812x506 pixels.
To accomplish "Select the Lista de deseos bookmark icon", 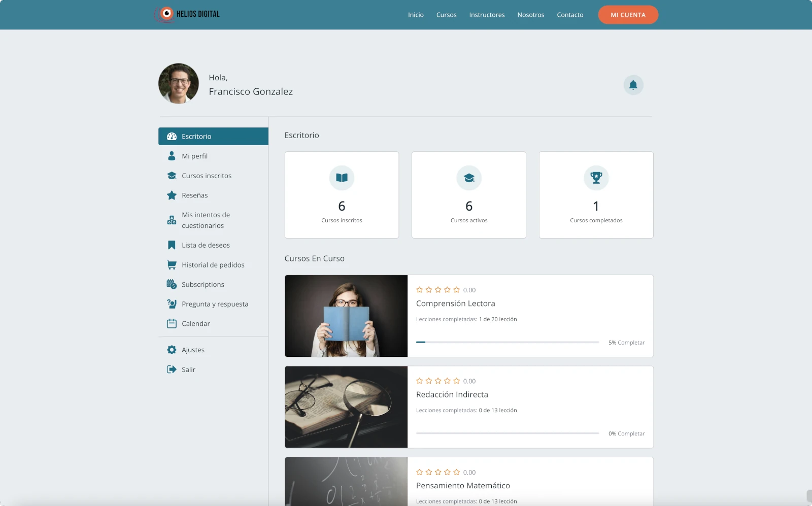I will tap(172, 245).
